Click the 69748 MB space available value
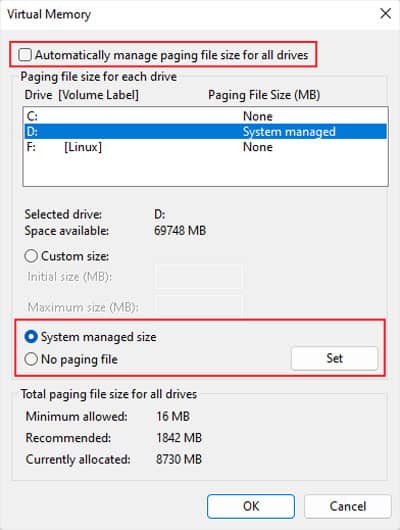Image resolution: width=400 pixels, height=530 pixels. (x=180, y=231)
